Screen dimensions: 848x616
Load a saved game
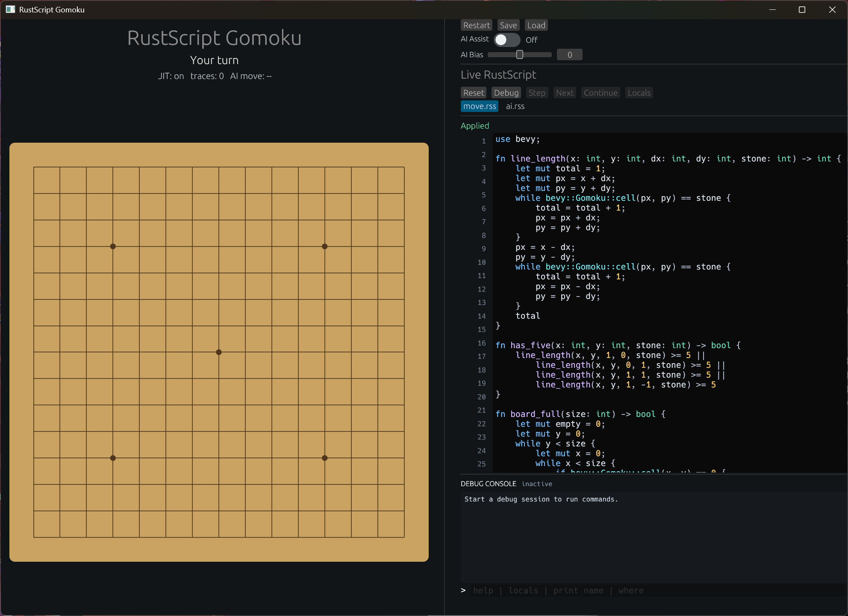[536, 25]
